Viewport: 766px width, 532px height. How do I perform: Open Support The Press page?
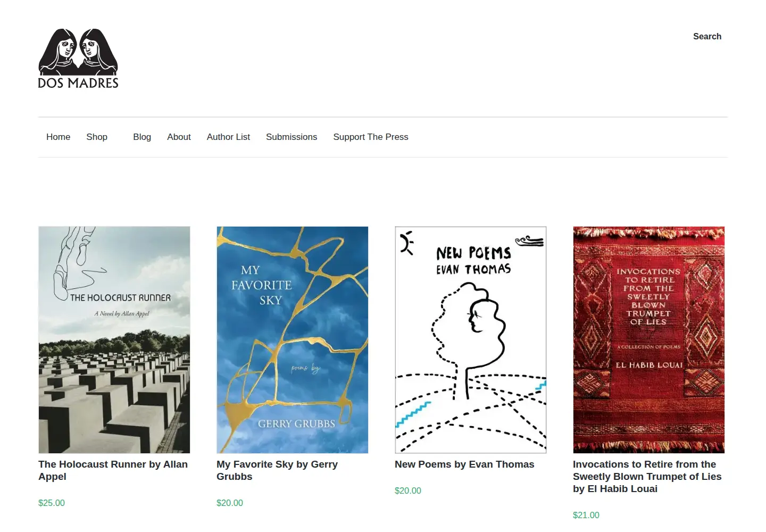coord(371,137)
